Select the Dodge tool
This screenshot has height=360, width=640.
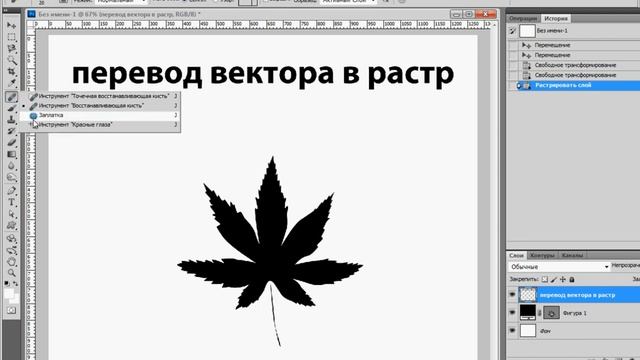point(11,178)
